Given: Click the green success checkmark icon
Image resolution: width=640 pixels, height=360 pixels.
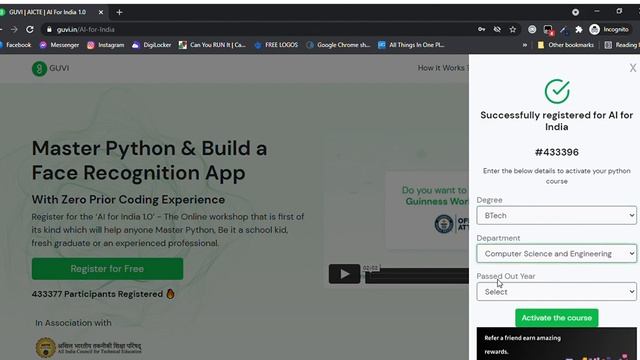Looking at the screenshot, I should [557, 91].
